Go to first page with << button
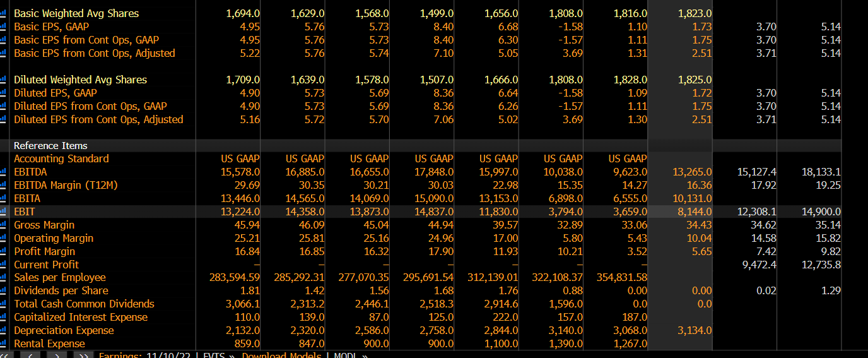Screen dimensions: 868x358 [x=8, y=355]
